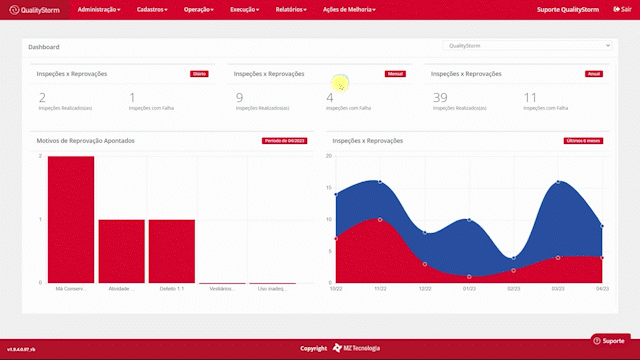Screen dimensions: 640x360
Task: Click the Período de 04/2023 badge
Action: (x=284, y=141)
